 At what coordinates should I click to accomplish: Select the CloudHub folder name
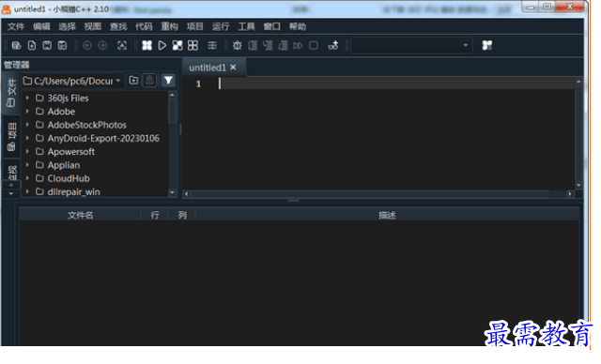(x=69, y=178)
